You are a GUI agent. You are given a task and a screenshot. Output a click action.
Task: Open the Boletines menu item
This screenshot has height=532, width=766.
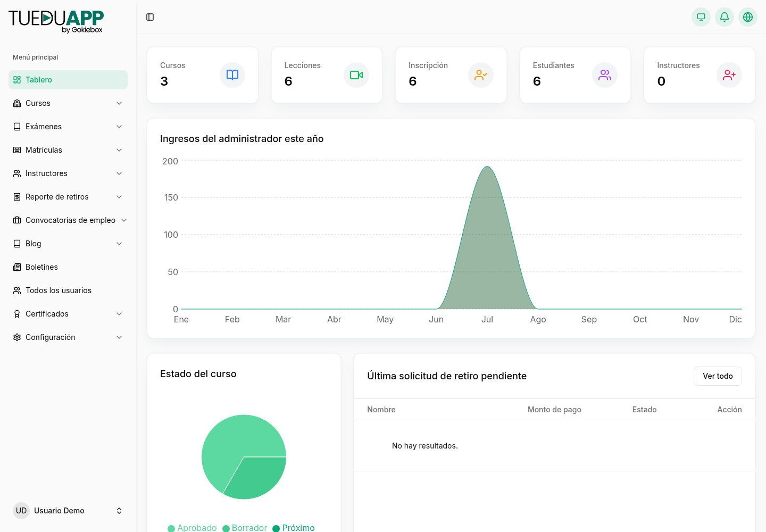pyautogui.click(x=68, y=267)
